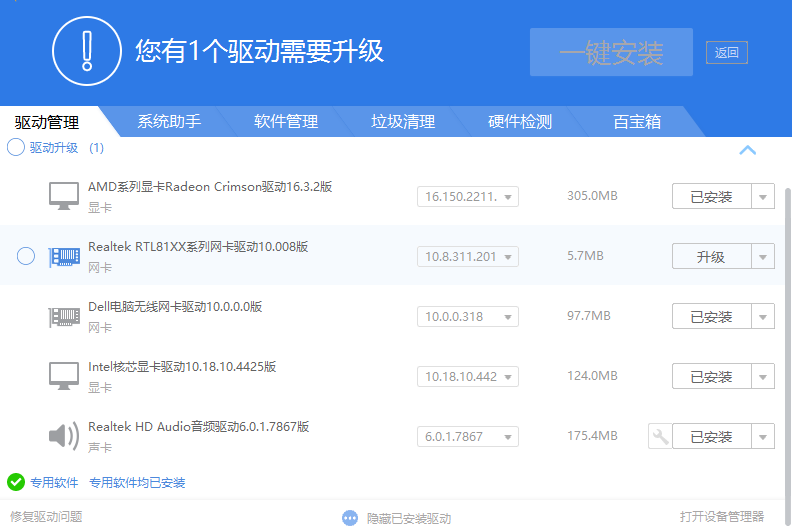Select the Realtek RTL81XX driver row checkbox
This screenshot has height=530, width=792.
click(26, 256)
